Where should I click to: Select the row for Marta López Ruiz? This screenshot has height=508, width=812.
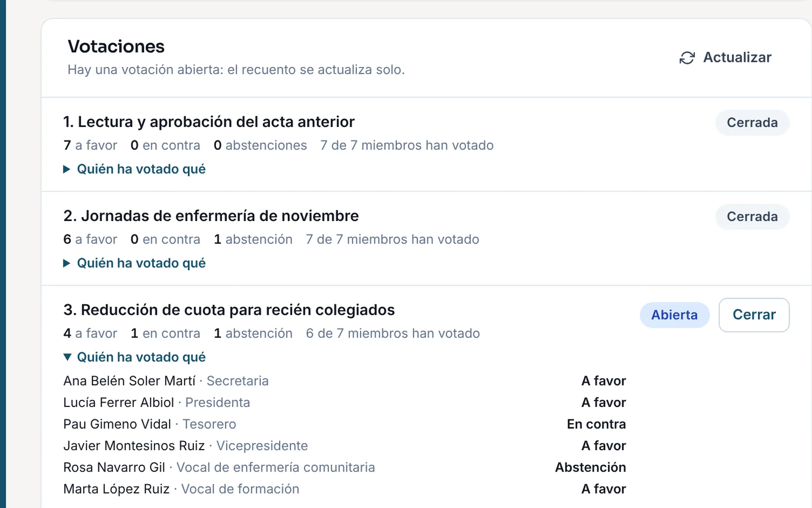(345, 489)
